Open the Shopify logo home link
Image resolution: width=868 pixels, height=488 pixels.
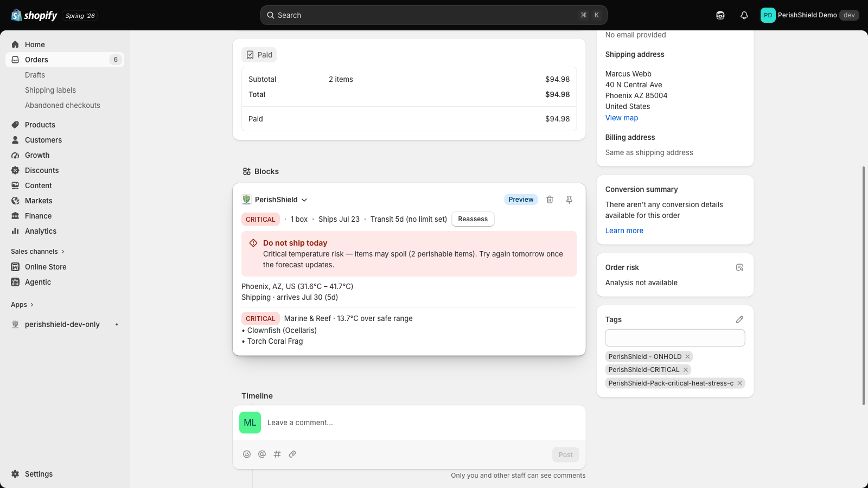34,15
